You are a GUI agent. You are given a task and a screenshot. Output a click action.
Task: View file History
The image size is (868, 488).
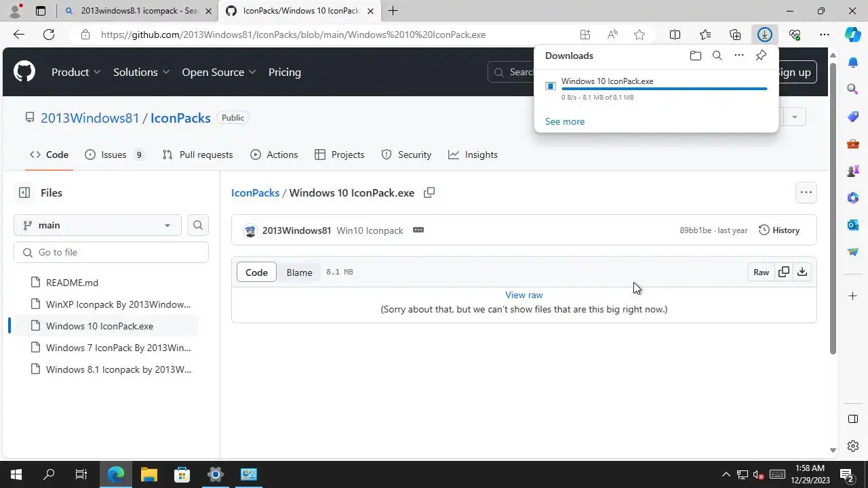[779, 230]
